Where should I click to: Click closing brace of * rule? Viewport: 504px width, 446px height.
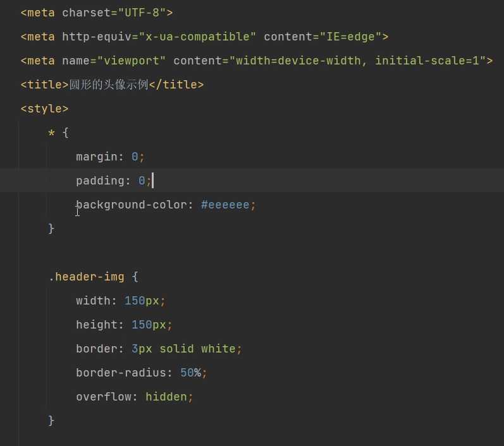(x=51, y=229)
